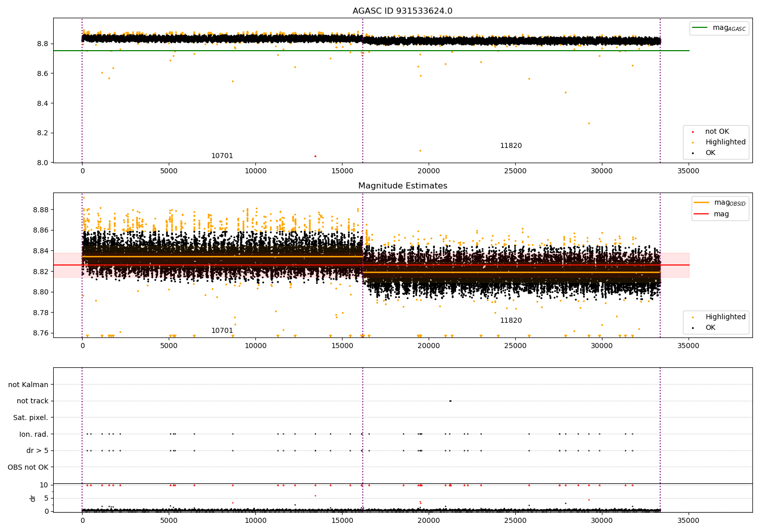
Task: Click the "11820" label in Magnitude Estimates plot
Action: [x=511, y=321]
